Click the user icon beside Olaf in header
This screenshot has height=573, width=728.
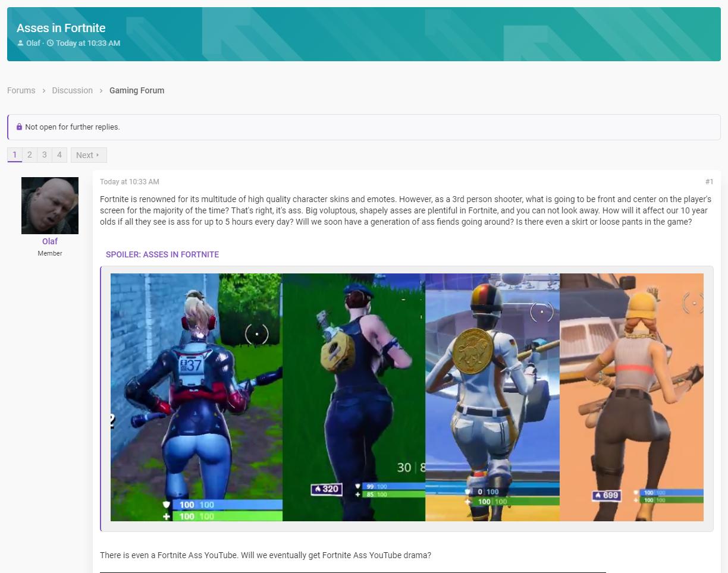(x=21, y=43)
